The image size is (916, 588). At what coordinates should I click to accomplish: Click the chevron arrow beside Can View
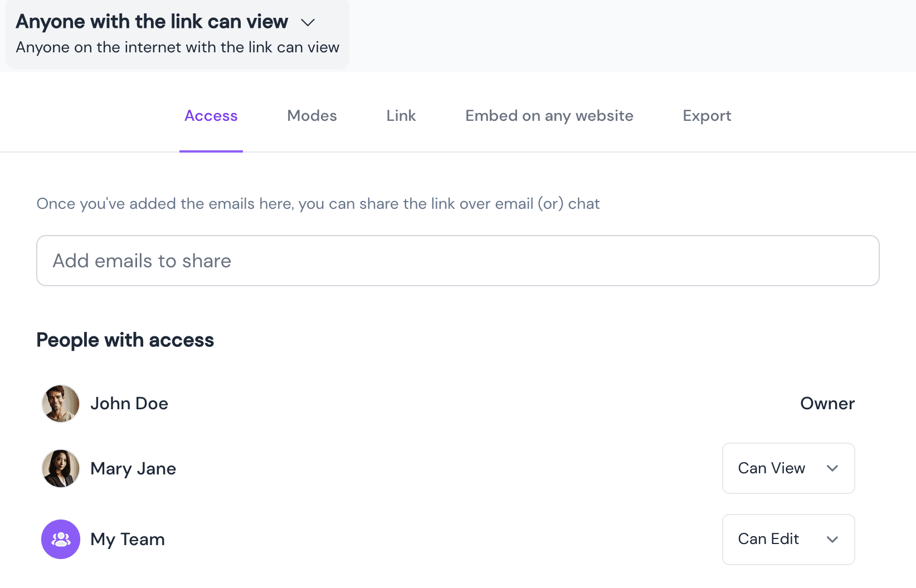point(832,468)
